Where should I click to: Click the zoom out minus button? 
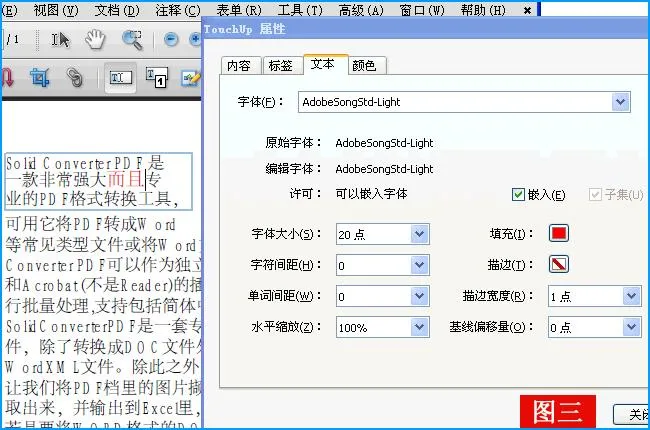(171, 40)
